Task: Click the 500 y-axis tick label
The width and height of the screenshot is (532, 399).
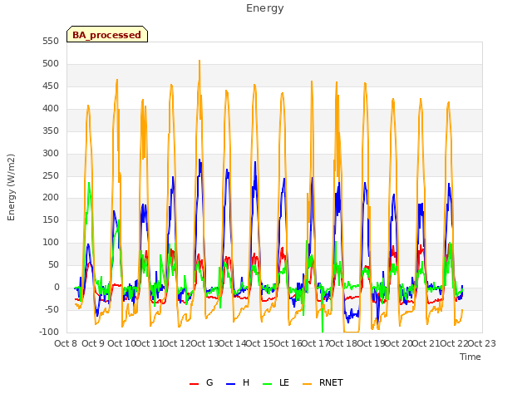Action: click(51, 63)
